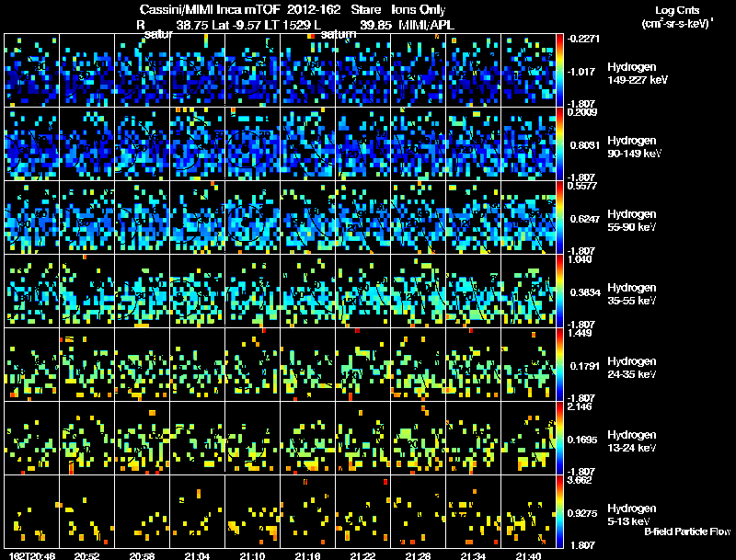Click the 'Ions Only' title text

419,9
